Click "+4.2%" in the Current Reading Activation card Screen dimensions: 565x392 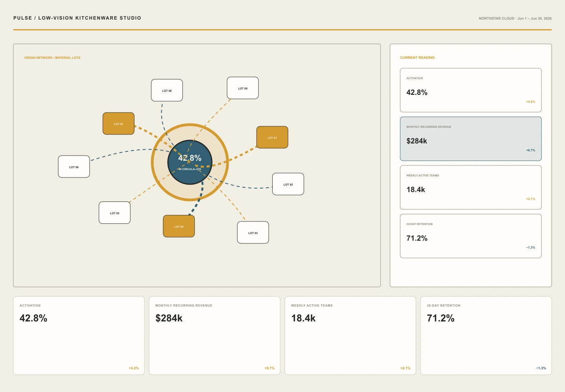pyautogui.click(x=530, y=102)
